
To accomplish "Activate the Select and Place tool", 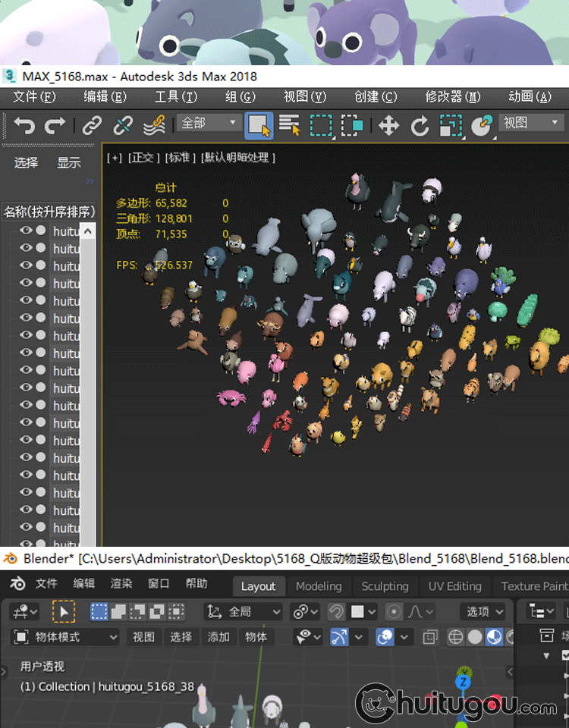I will click(x=482, y=125).
